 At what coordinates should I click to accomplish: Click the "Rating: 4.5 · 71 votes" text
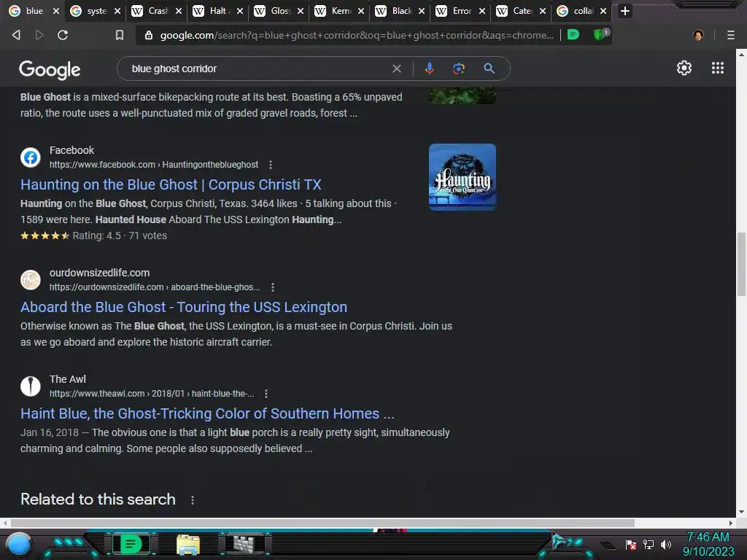click(x=120, y=236)
